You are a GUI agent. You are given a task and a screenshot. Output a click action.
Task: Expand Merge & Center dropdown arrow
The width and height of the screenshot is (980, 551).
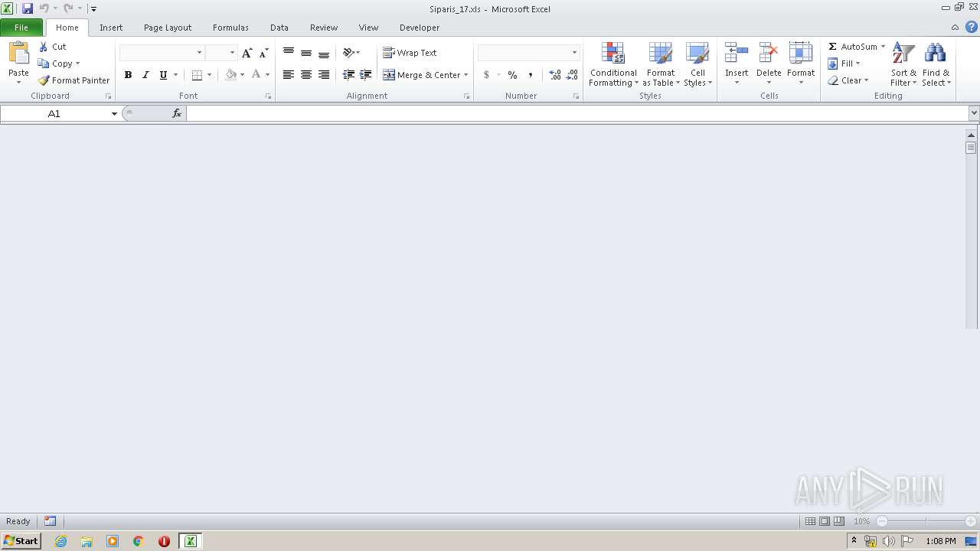(465, 75)
